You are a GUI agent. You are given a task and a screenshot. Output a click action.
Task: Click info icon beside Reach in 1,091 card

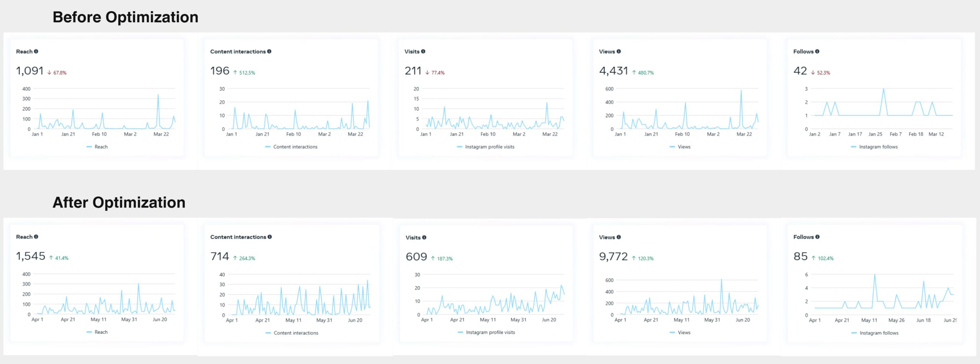[x=36, y=52]
